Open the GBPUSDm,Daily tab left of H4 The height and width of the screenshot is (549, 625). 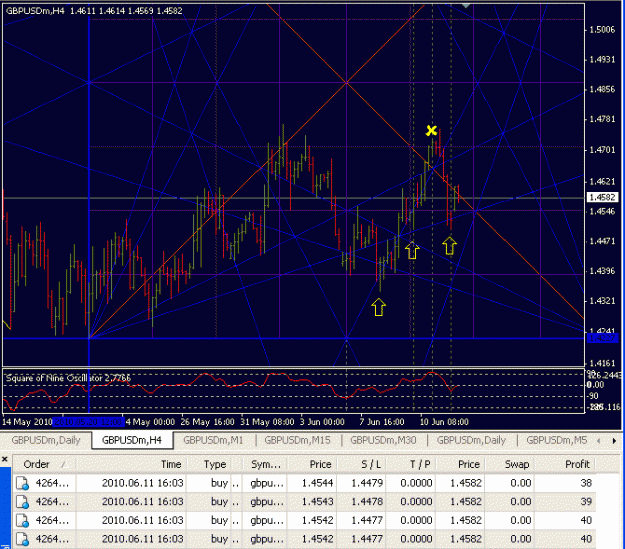pyautogui.click(x=46, y=440)
